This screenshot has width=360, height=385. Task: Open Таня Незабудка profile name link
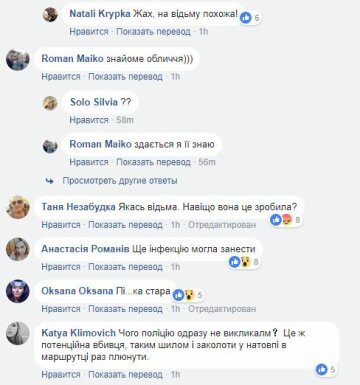78,207
